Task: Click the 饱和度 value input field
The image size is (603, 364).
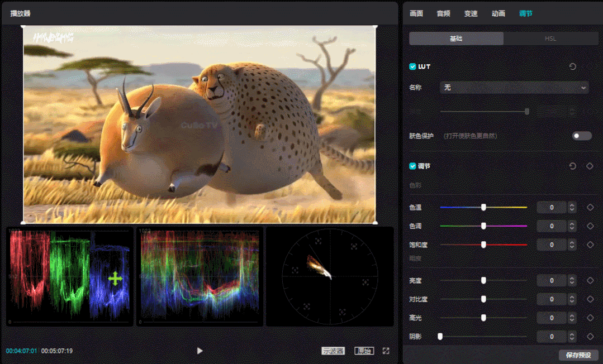Action: (552, 245)
